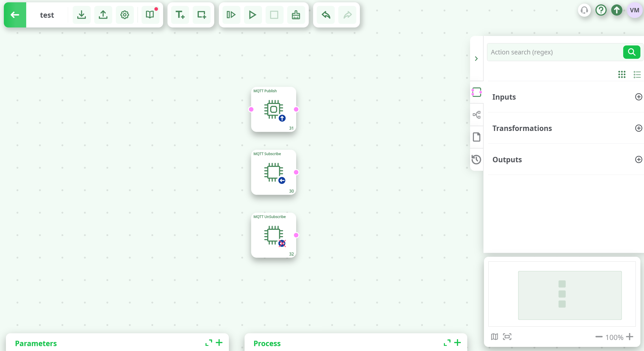Switch to list view of actions
644x351 pixels.
pyautogui.click(x=637, y=74)
